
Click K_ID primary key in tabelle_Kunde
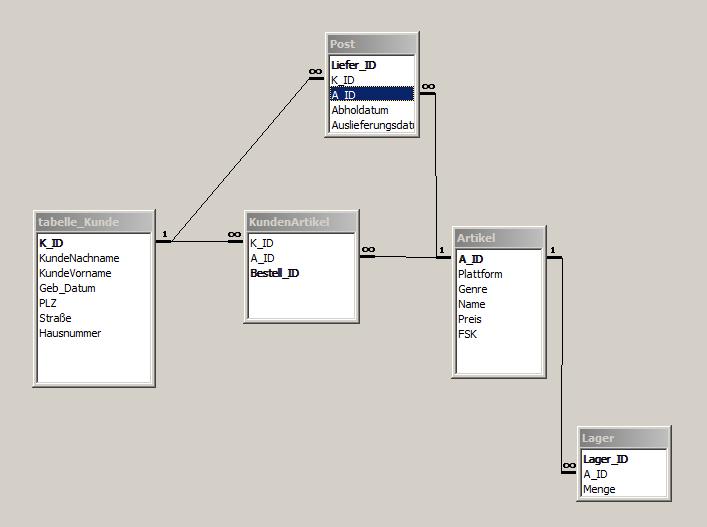[x=94, y=243]
